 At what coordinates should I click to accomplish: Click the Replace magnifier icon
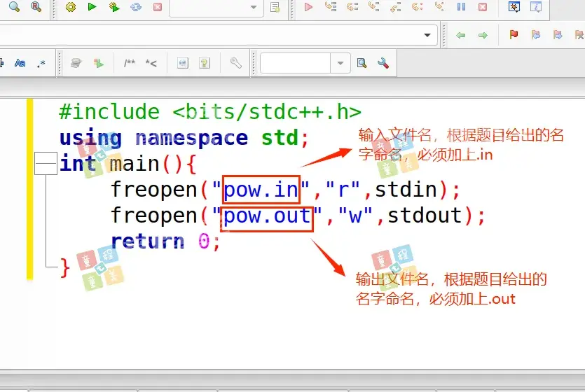point(36,6)
